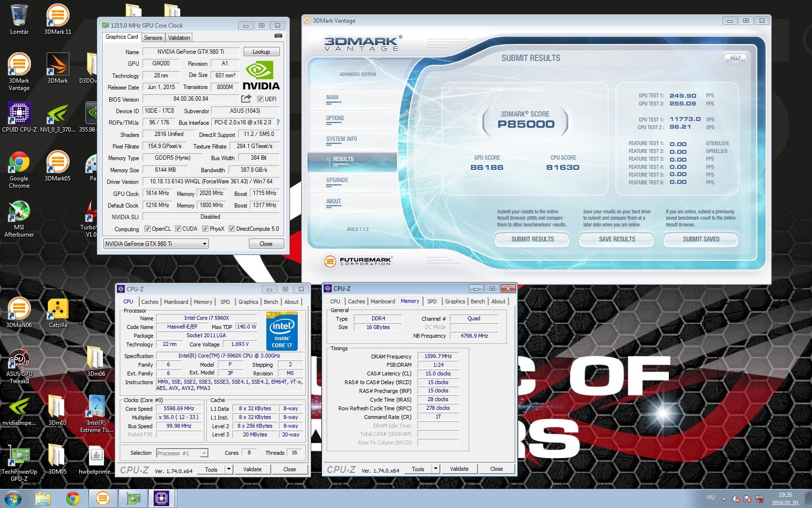Click the SUBMIT RESULTS button
The height and width of the screenshot is (508, 812).
(532, 239)
